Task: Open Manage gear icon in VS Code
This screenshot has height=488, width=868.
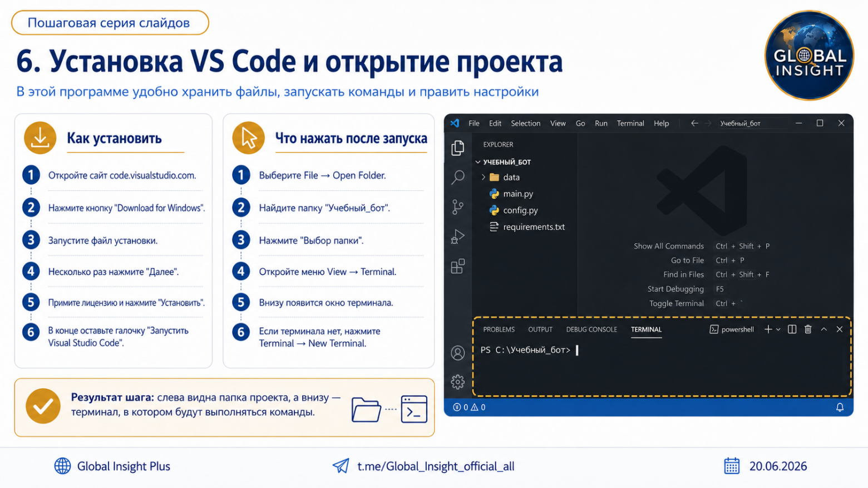Action: click(x=458, y=382)
